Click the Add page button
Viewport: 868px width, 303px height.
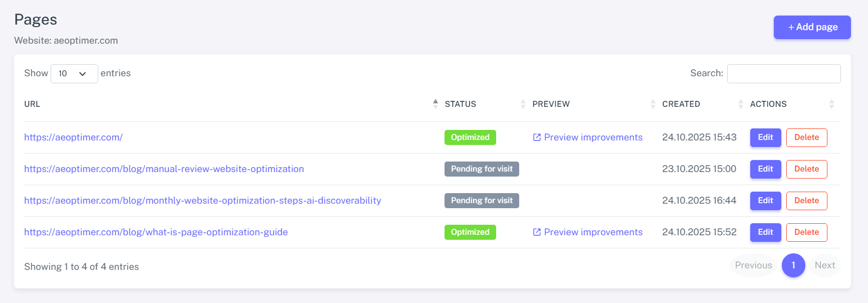coord(812,27)
